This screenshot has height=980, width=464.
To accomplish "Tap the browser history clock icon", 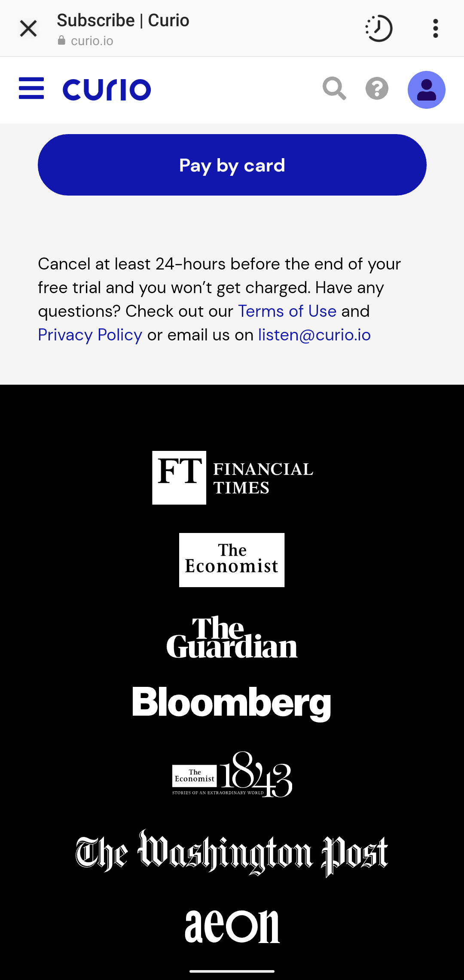I will point(379,29).
